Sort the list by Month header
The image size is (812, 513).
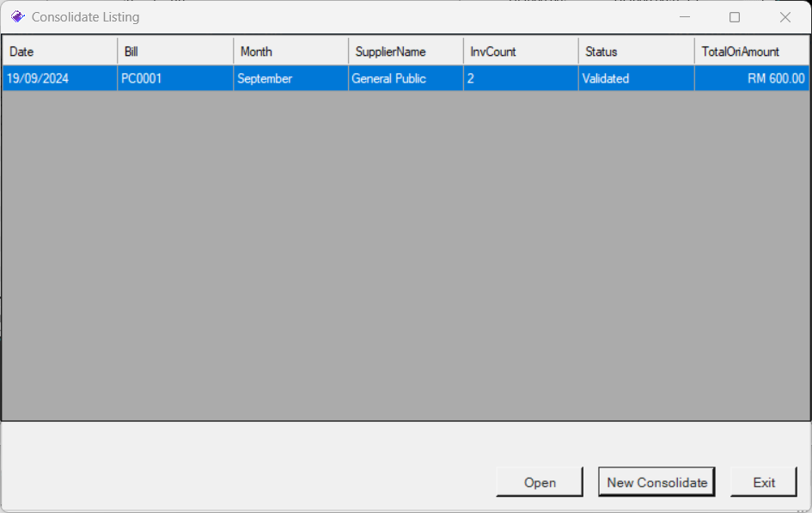tap(290, 52)
